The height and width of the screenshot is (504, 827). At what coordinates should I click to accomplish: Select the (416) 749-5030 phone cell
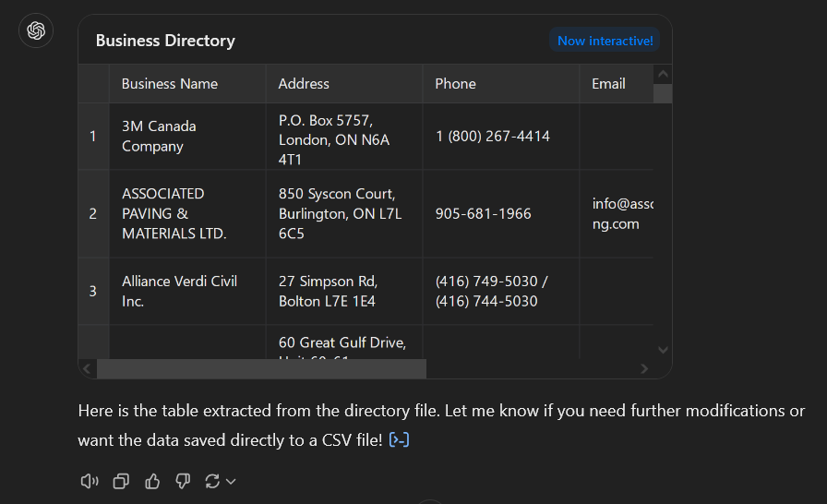point(500,291)
